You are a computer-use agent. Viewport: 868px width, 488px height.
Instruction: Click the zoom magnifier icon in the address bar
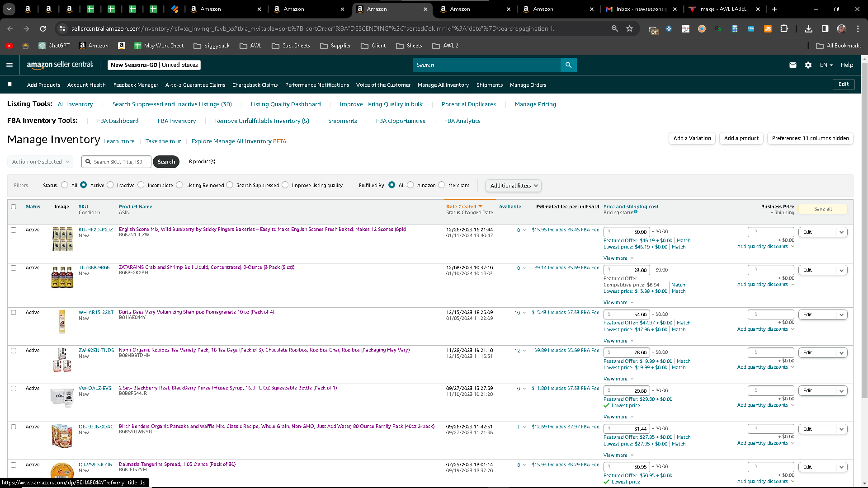pyautogui.click(x=614, y=28)
